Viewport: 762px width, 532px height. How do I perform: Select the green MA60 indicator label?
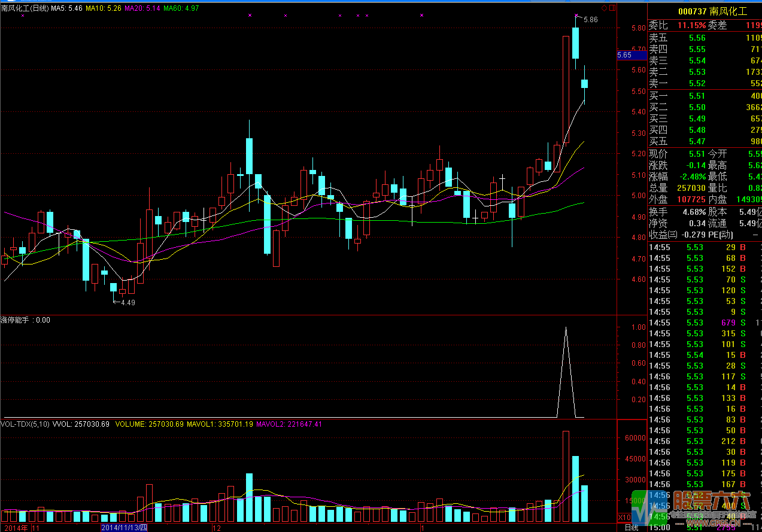(181, 8)
